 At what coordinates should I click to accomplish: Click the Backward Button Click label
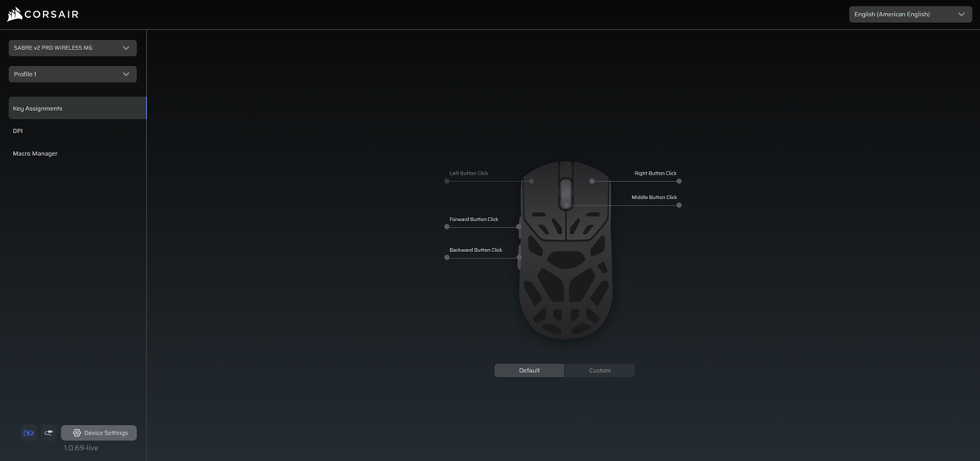475,250
